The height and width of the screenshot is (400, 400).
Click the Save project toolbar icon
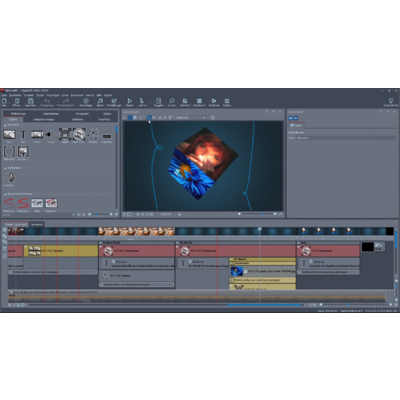[x=30, y=101]
